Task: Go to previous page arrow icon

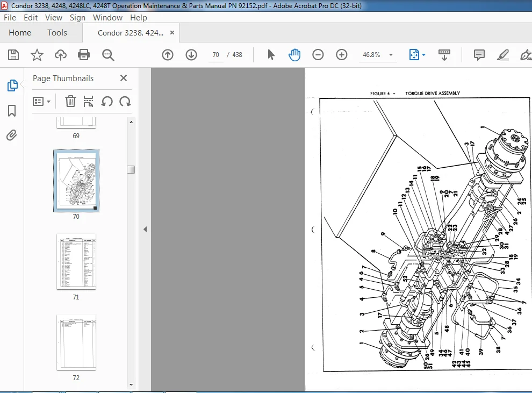Action: 168,55
